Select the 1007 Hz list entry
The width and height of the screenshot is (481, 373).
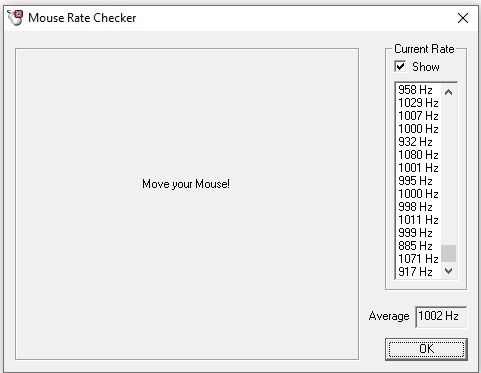tap(418, 116)
